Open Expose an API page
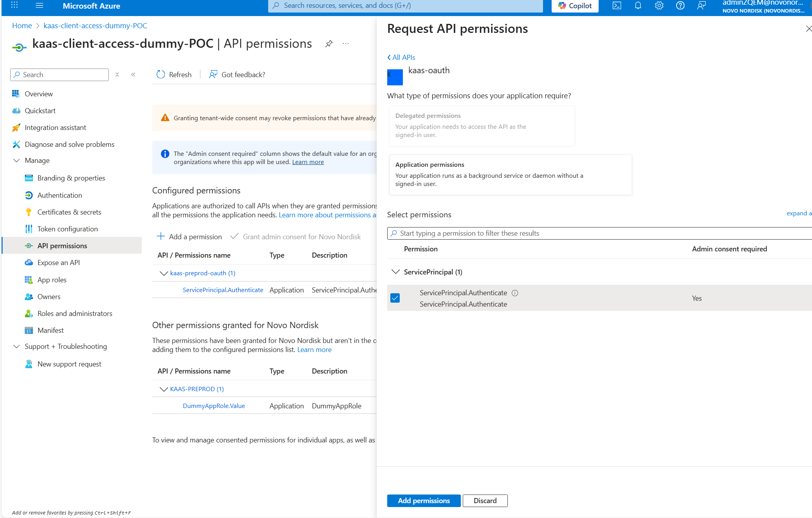The image size is (812, 518). click(x=58, y=263)
